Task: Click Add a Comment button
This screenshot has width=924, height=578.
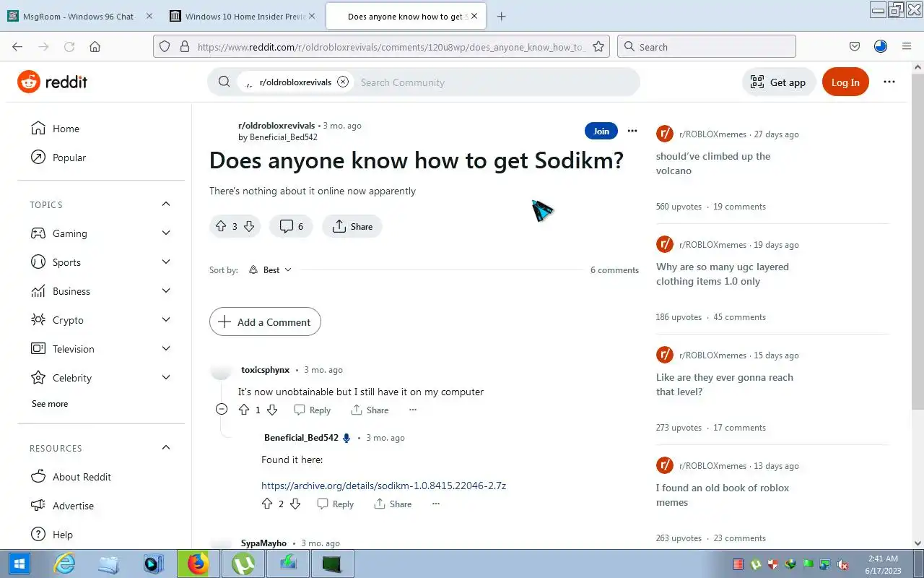Action: point(265,322)
